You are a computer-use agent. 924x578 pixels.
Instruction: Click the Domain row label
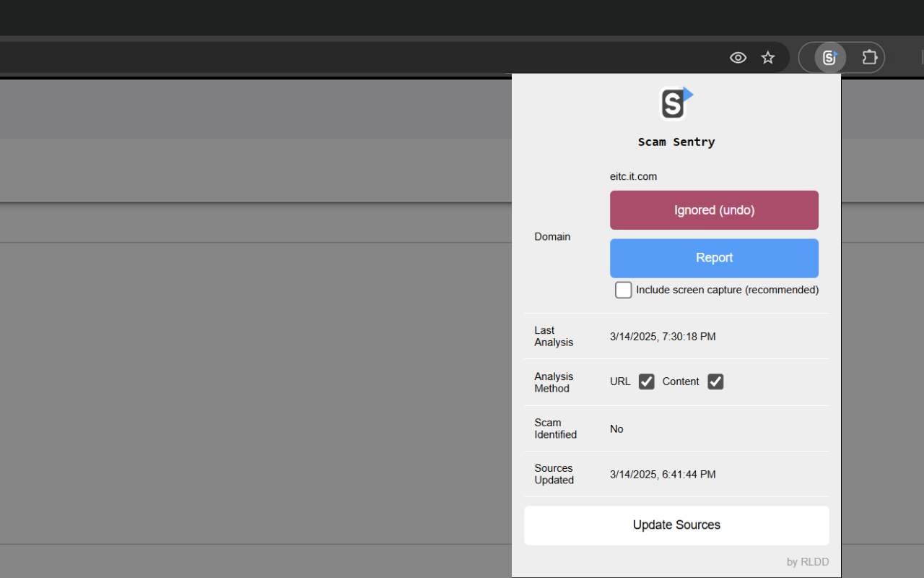tap(552, 237)
